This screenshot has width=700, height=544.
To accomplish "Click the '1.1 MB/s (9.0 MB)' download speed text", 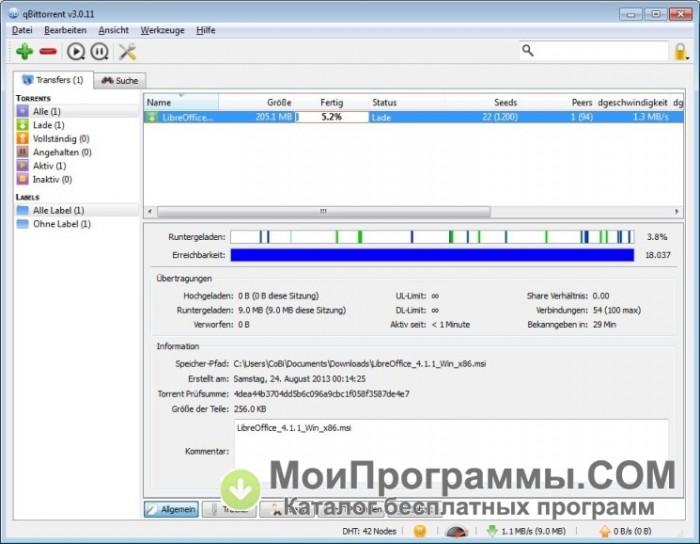I will [533, 531].
